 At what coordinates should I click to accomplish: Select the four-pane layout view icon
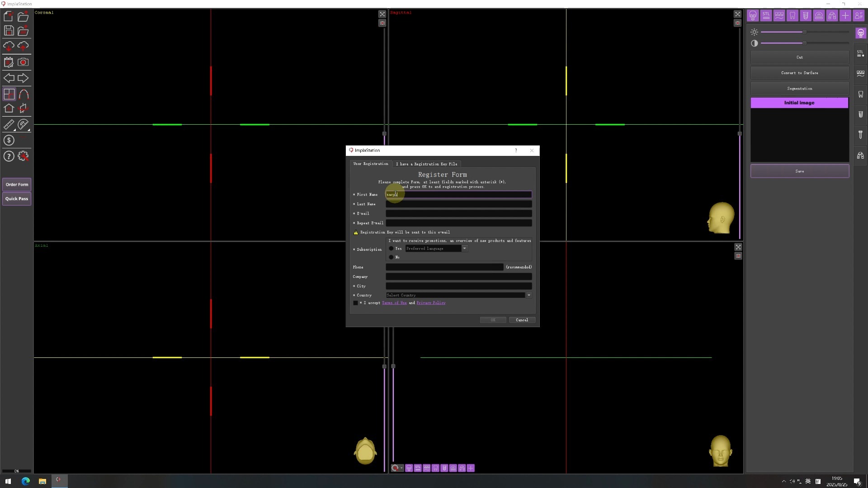(9, 94)
